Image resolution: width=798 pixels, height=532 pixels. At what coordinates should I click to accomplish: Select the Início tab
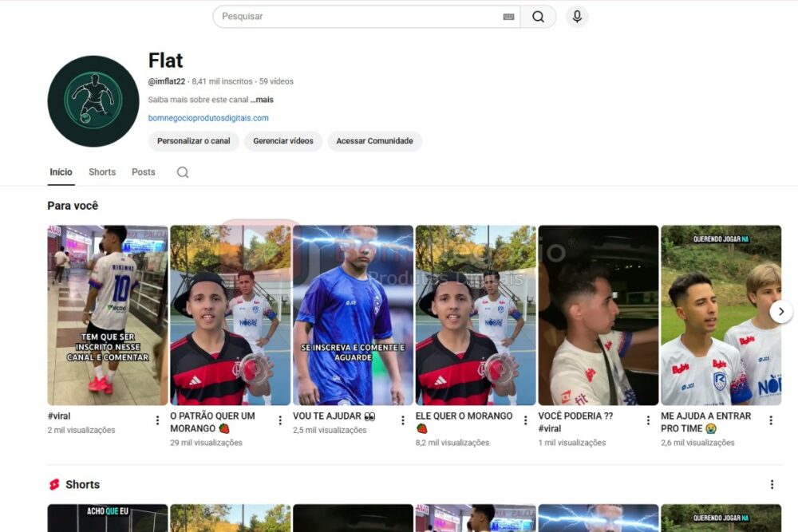[61, 171]
